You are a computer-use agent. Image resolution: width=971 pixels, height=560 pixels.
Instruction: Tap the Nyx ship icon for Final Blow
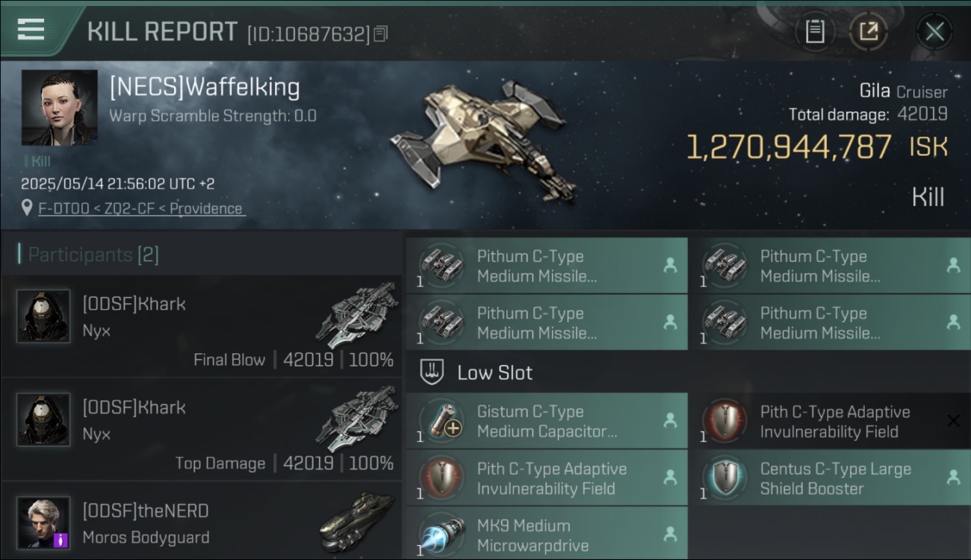357,314
